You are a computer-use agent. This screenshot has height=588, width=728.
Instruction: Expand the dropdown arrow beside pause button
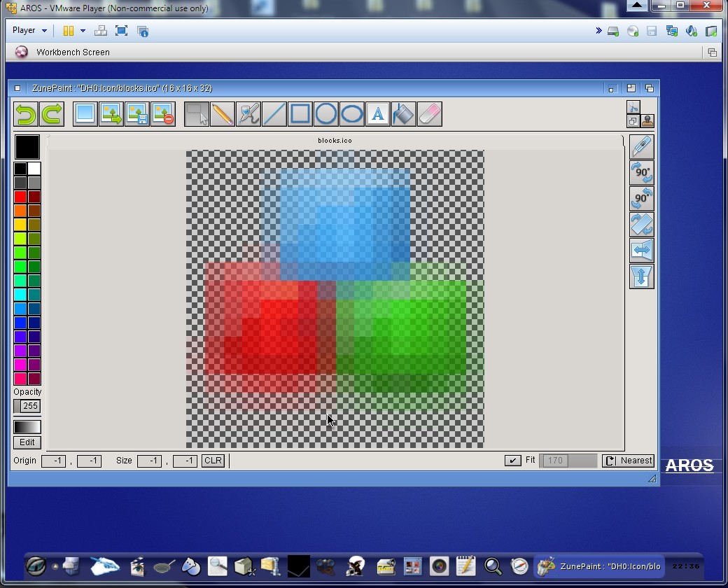83,31
